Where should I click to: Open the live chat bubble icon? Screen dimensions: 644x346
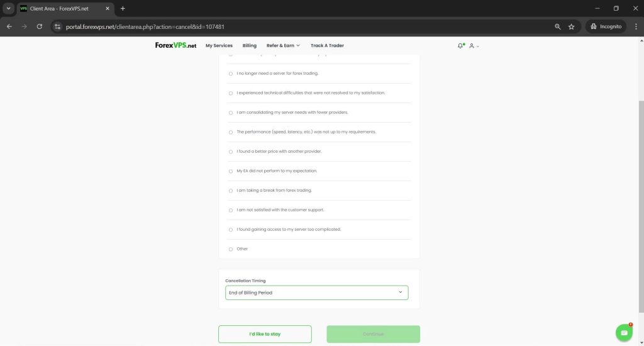(624, 332)
